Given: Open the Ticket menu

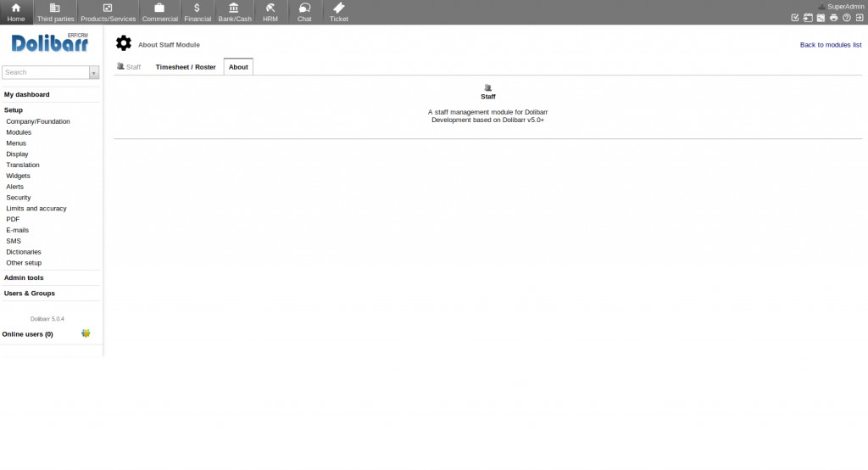Looking at the screenshot, I should 339,12.
